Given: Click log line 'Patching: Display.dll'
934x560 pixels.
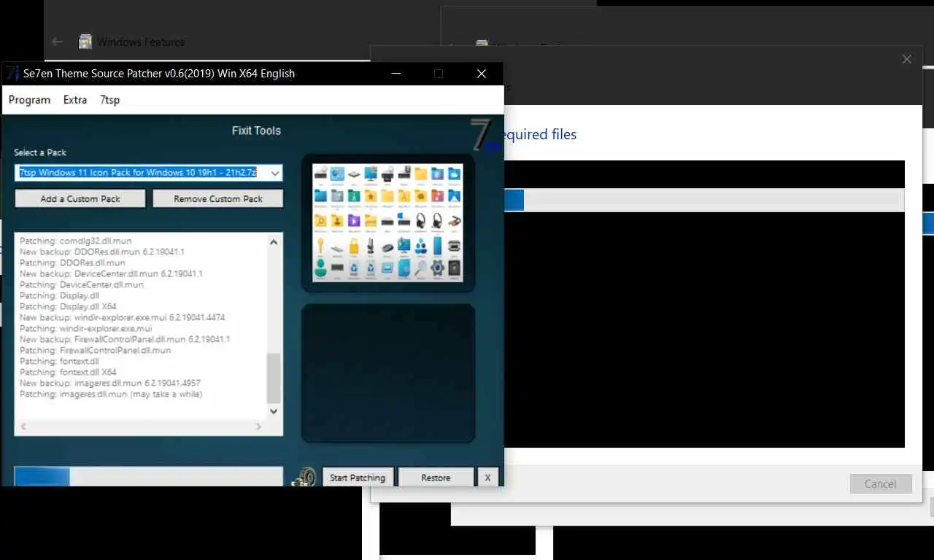Looking at the screenshot, I should pos(59,295).
